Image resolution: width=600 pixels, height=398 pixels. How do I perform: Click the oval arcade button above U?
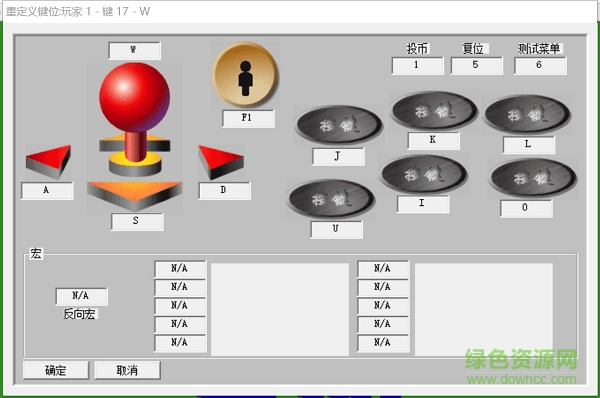331,198
